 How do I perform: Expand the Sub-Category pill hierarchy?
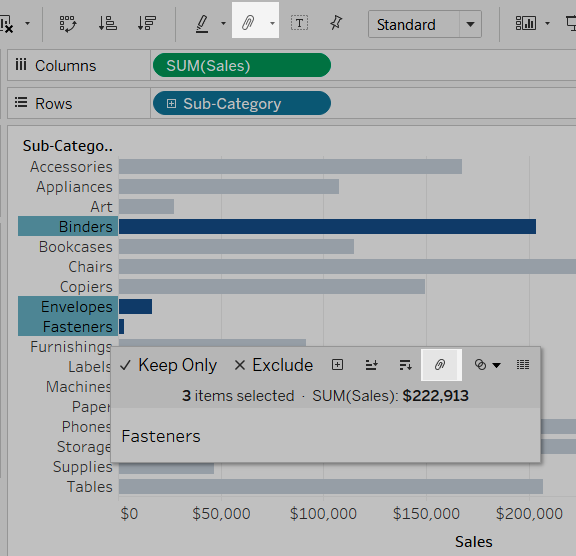point(171,104)
